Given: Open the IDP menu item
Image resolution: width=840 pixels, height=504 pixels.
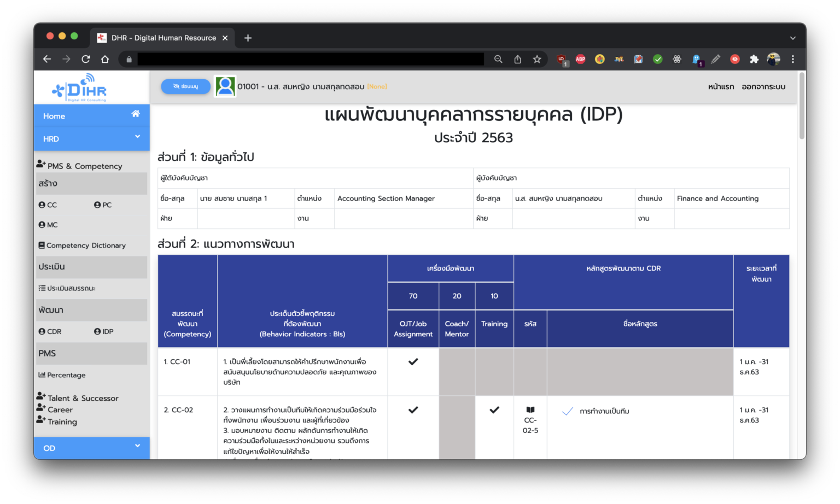Looking at the screenshot, I should click(x=104, y=332).
